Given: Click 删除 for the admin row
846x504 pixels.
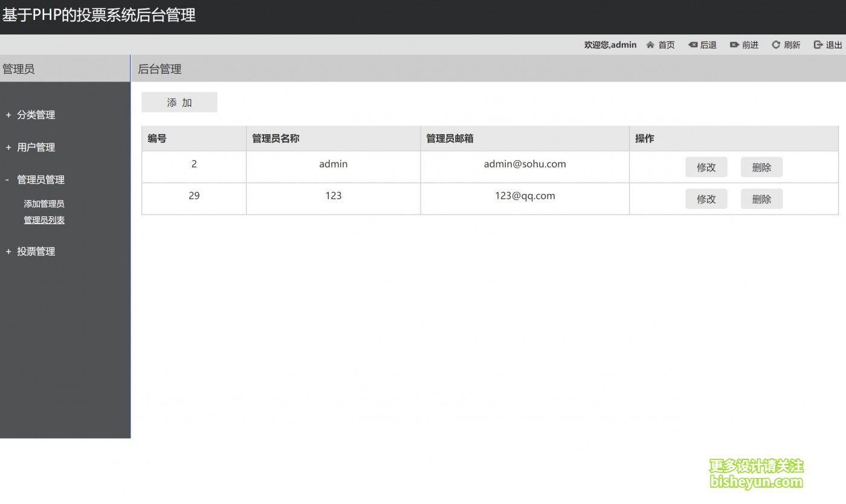Looking at the screenshot, I should [x=761, y=167].
